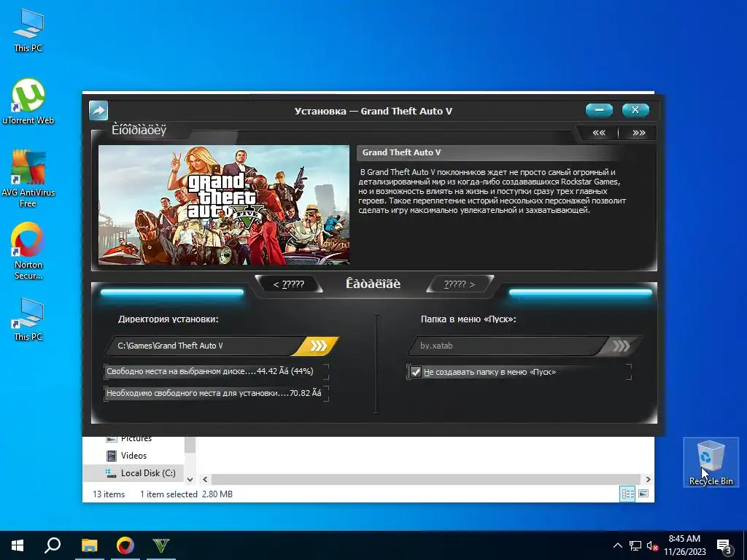The height and width of the screenshot is (560, 747).
Task: Uncheck the don't create Start menu folder checkbox
Action: (415, 372)
